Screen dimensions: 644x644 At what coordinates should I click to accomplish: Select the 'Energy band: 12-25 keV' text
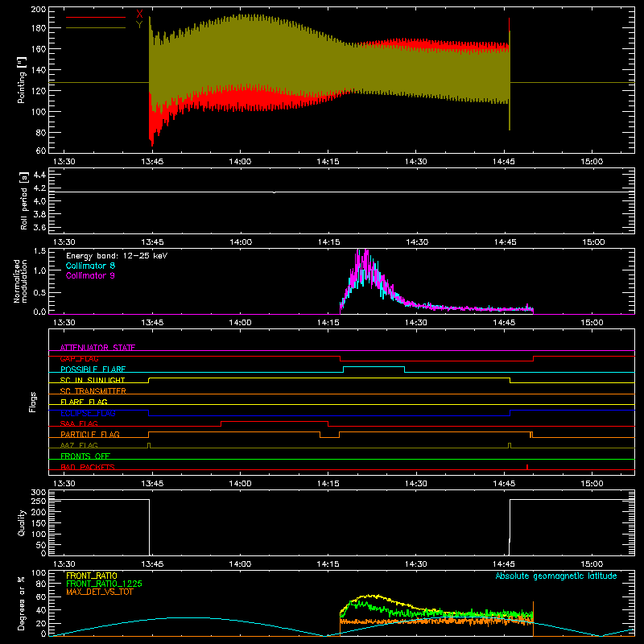coord(117,256)
